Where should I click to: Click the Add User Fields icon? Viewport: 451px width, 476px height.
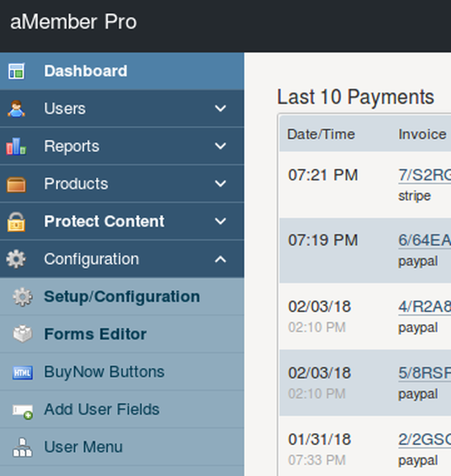click(23, 410)
